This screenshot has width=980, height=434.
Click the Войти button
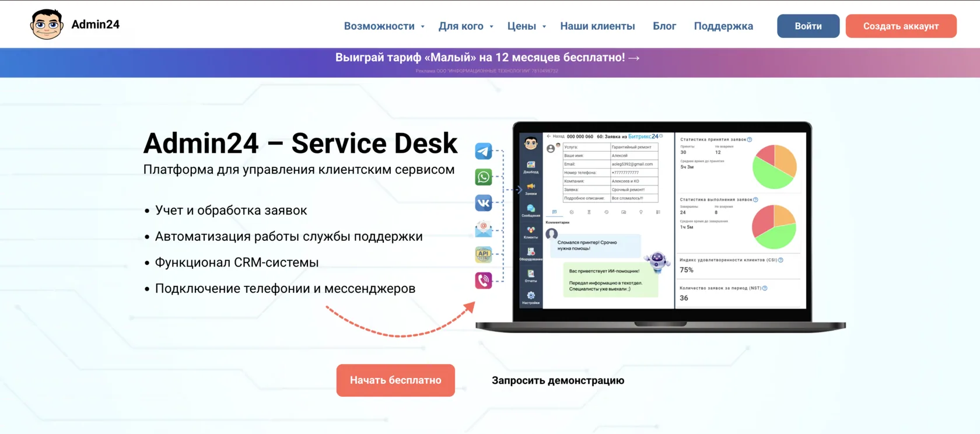coord(808,26)
